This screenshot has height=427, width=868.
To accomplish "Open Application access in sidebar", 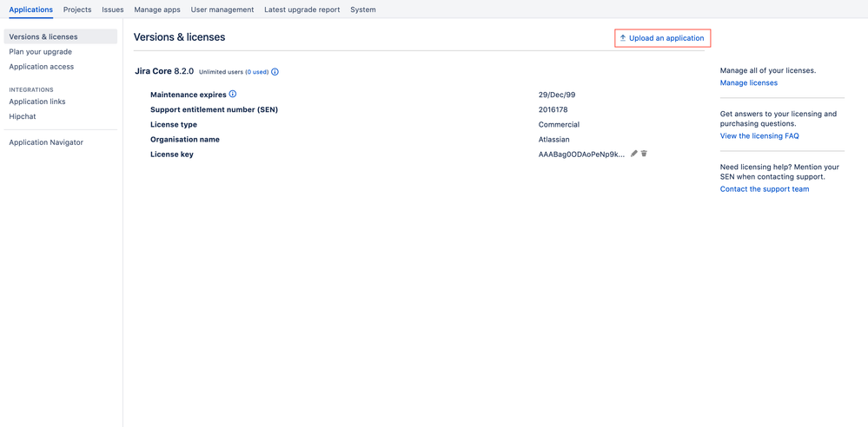I will click(42, 66).
